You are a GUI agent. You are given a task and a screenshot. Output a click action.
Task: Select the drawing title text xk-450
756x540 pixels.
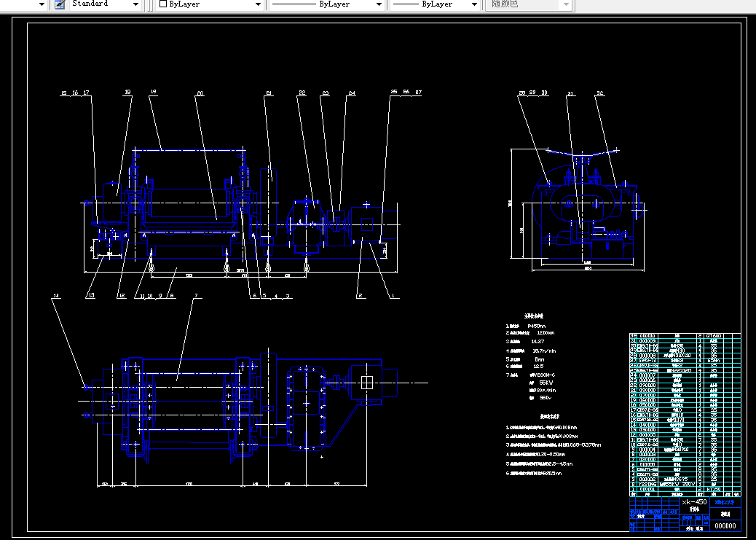694,502
